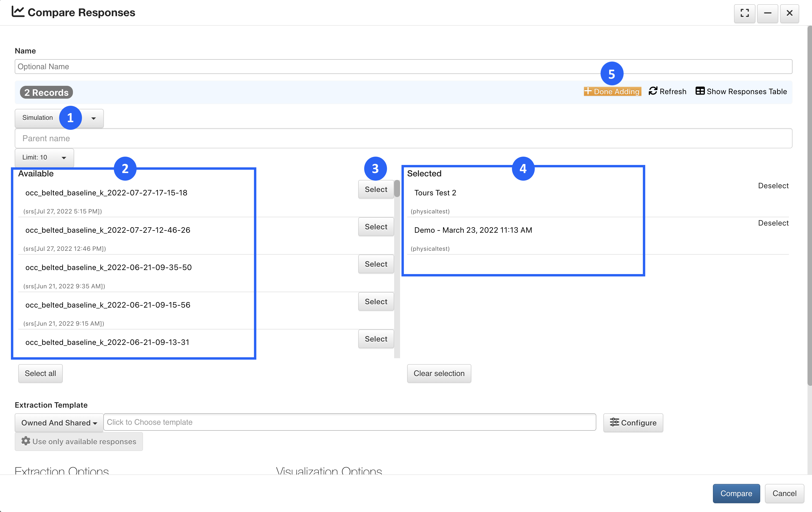Click the dialog vertical scrollbar

pos(809,206)
